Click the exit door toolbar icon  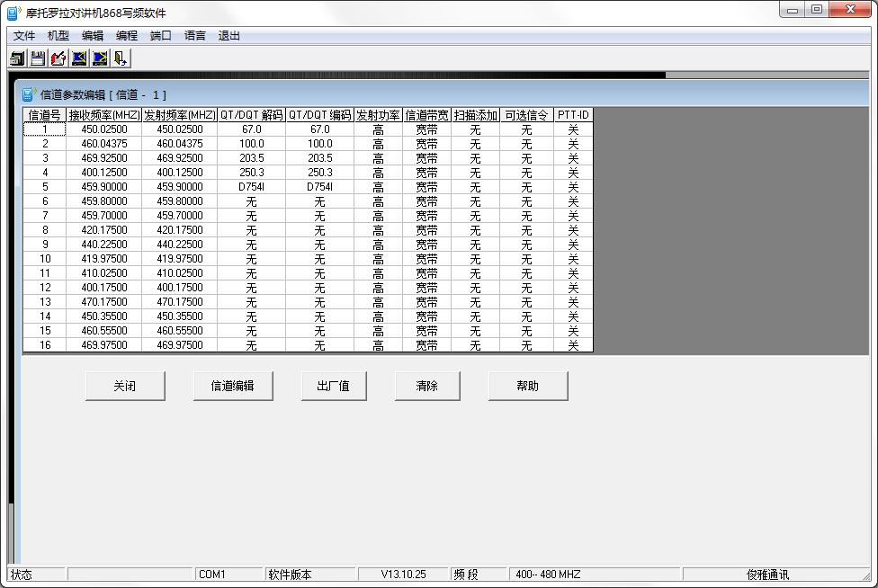[x=121, y=58]
